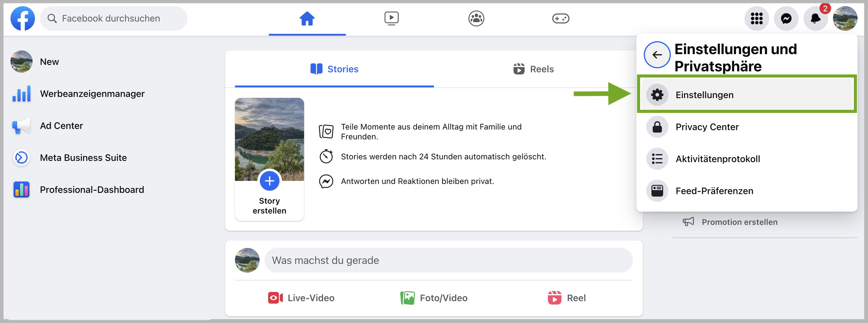Open Privacy Center
This screenshot has width=868, height=323.
pos(747,127)
